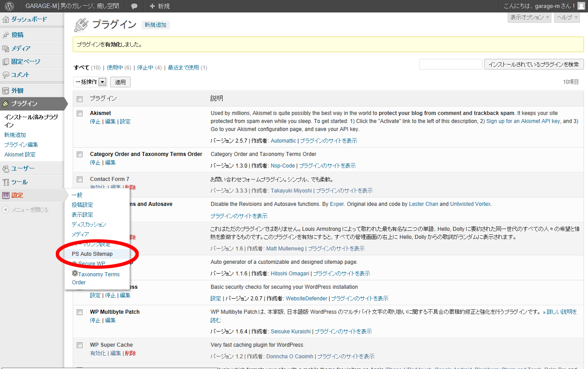Open プラグイン編集 in the sidebar submenu
This screenshot has height=369, width=588.
click(21, 144)
